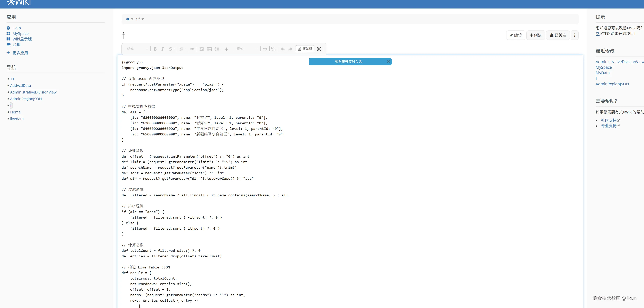Open MyData under 最近修改
Image resolution: width=644 pixels, height=308 pixels.
click(602, 73)
